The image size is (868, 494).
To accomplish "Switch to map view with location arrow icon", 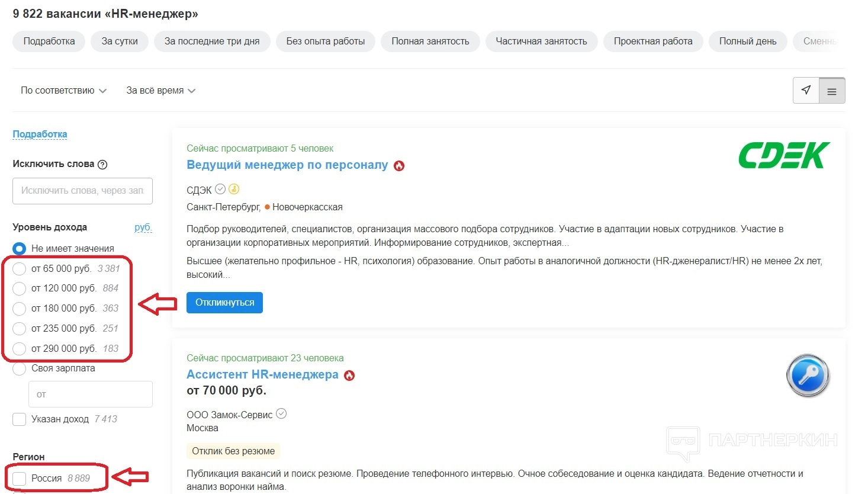I will click(x=806, y=91).
